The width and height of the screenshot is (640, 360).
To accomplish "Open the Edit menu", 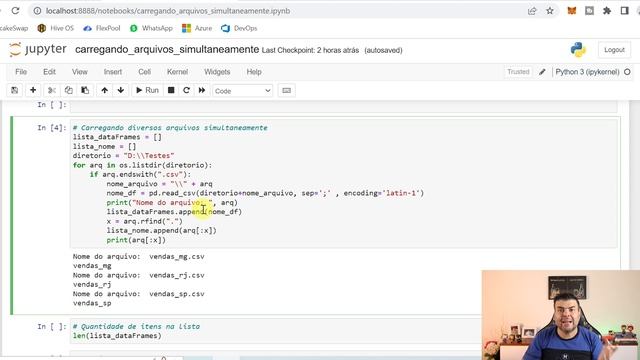I will [49, 72].
